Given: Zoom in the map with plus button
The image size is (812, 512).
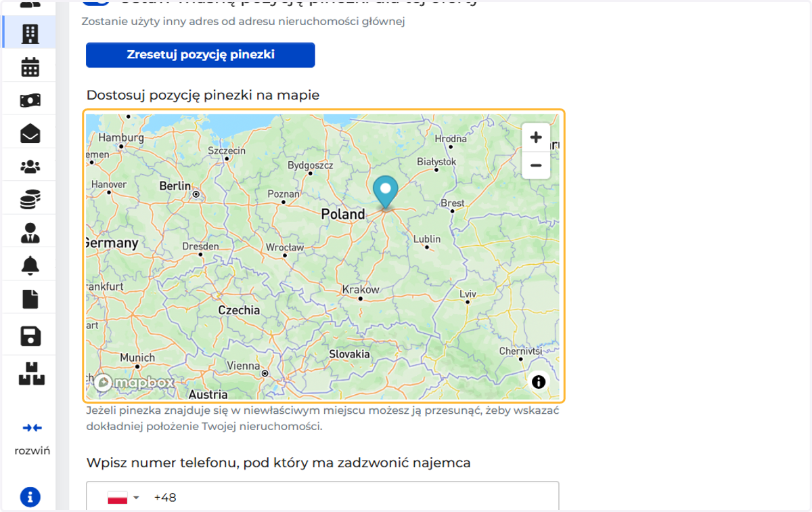Looking at the screenshot, I should [x=536, y=137].
